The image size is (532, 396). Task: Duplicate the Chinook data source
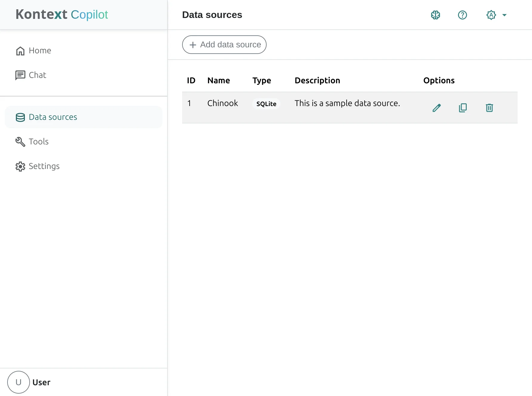(x=463, y=108)
